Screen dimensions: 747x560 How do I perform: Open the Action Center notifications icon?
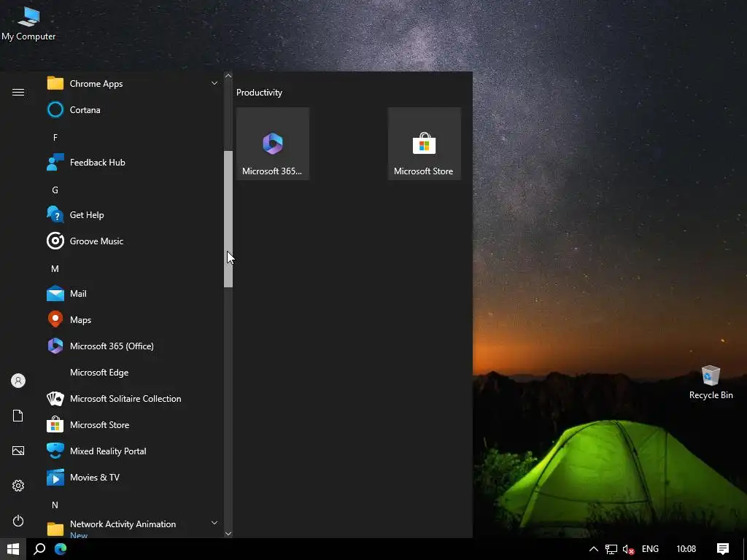point(723,549)
